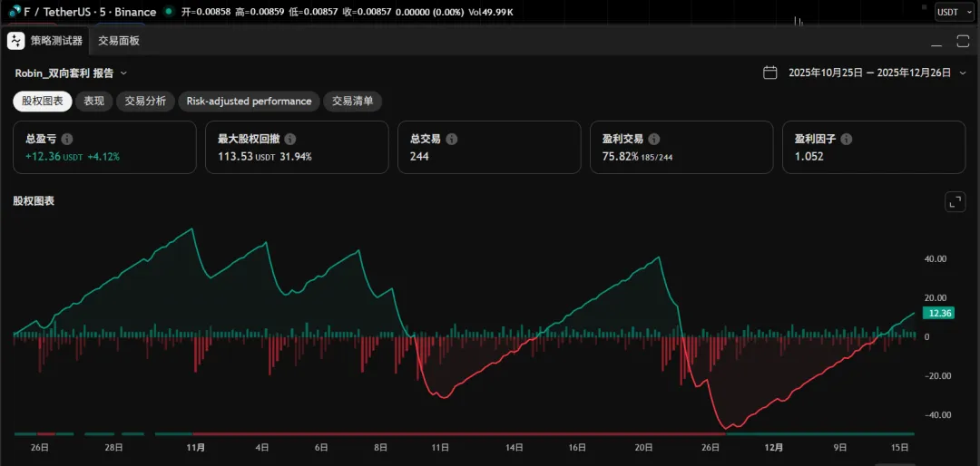980x466 pixels.
Task: Expand the Robin_双向套利 报告 strategy dropdown
Action: pos(123,73)
